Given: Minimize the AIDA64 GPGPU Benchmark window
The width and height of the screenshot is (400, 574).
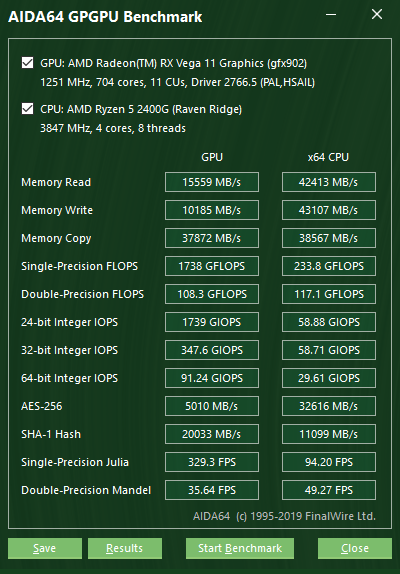Looking at the screenshot, I should click(331, 15).
